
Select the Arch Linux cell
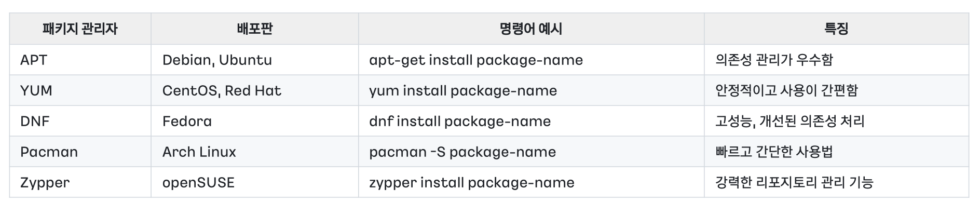(199, 152)
